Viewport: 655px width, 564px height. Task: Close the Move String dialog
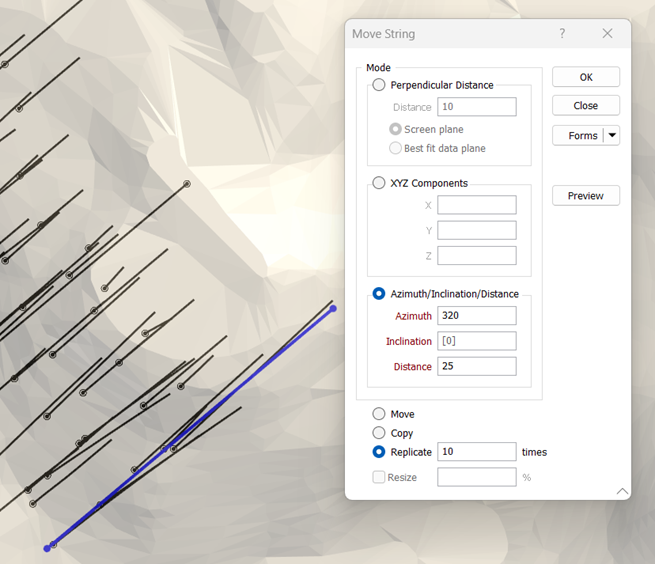coord(607,33)
